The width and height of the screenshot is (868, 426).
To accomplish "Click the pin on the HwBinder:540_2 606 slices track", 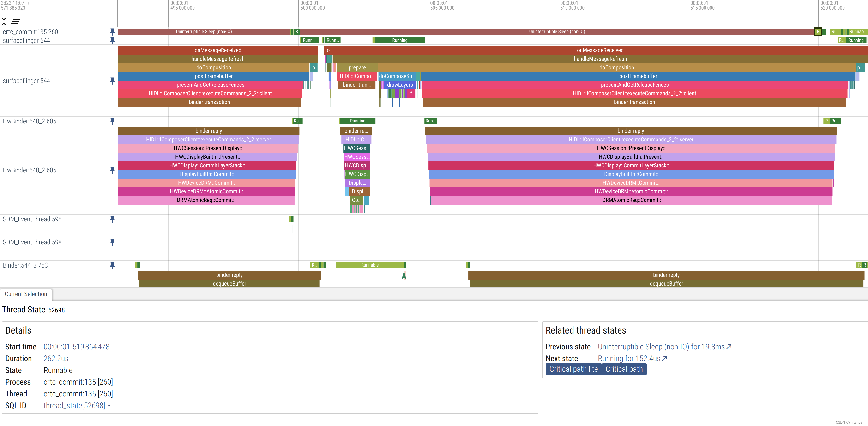I will [112, 170].
